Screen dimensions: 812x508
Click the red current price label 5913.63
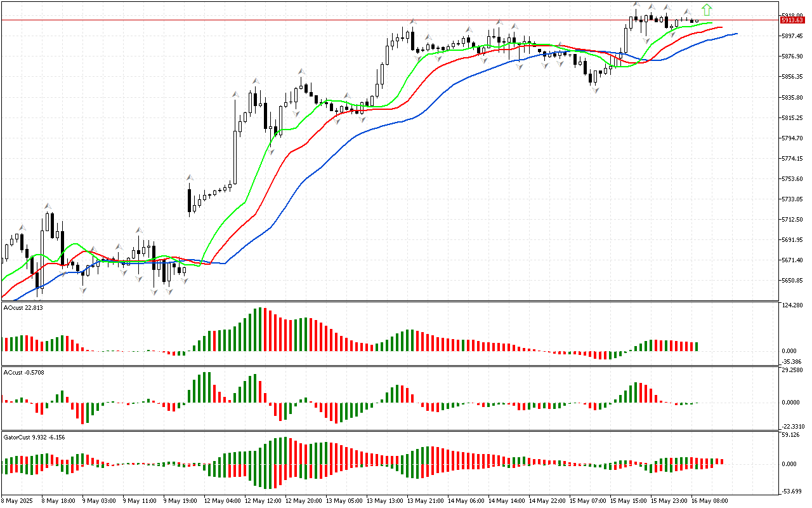tap(790, 20)
